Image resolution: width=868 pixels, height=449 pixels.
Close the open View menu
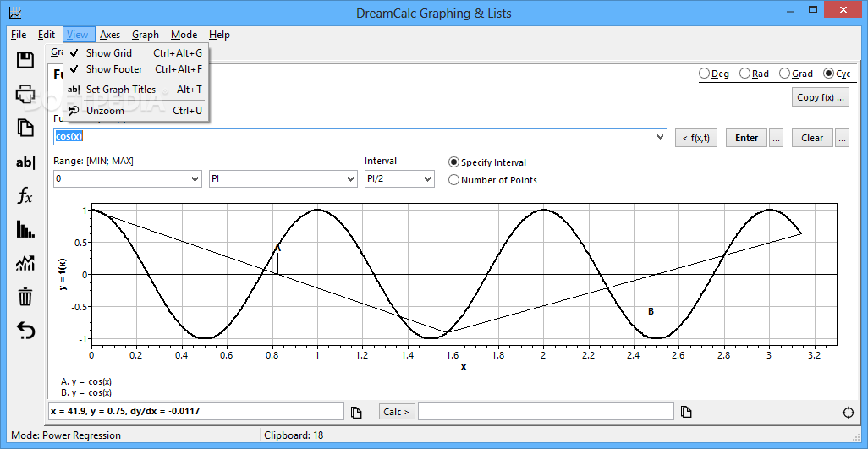point(78,35)
